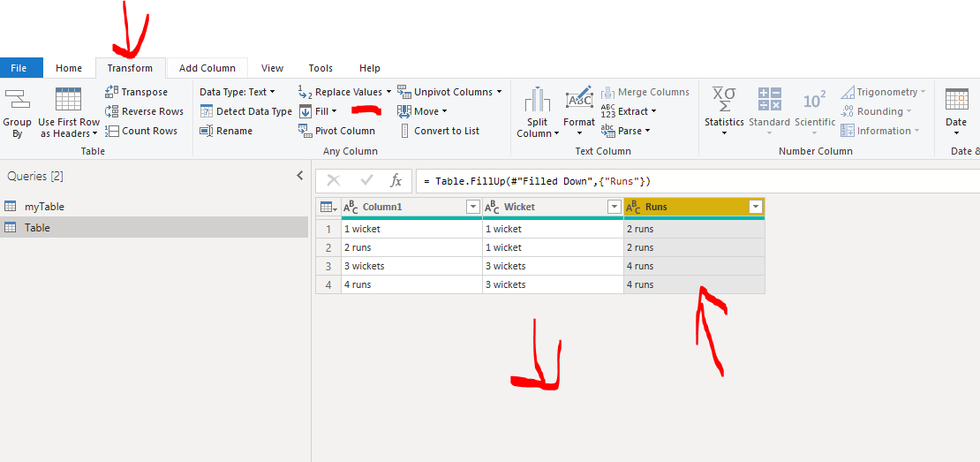This screenshot has width=980, height=462.
Task: Click the formula bar checkmark icon
Action: (x=366, y=181)
